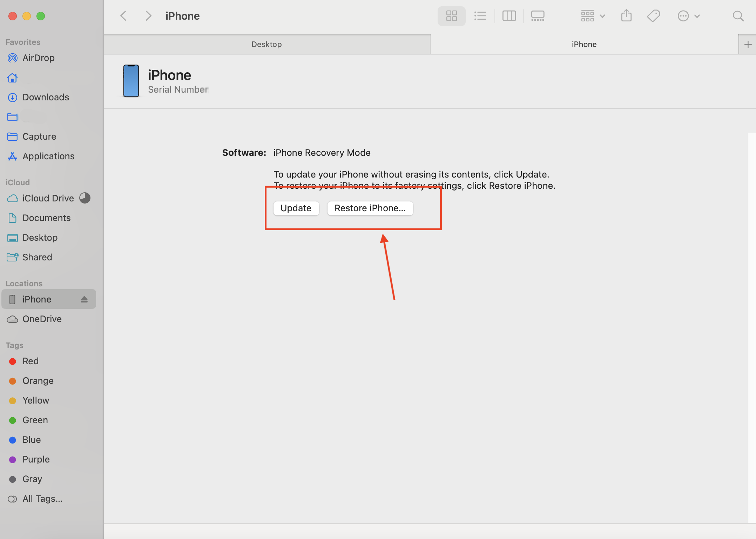Image resolution: width=756 pixels, height=539 pixels.
Task: Select iPhone under Locations
Action: 49,299
